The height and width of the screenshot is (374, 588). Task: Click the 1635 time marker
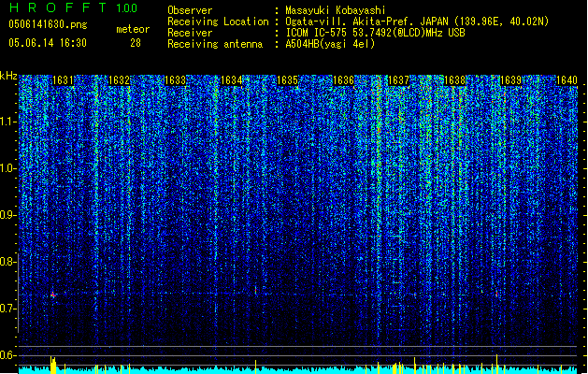coord(287,80)
